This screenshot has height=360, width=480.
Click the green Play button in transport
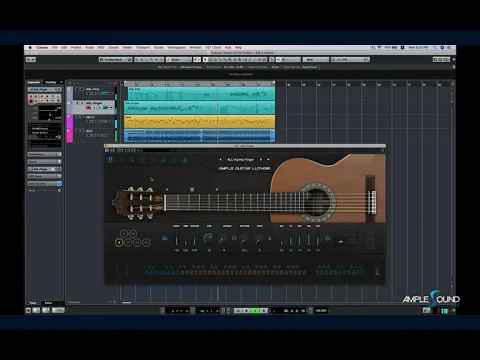pyautogui.click(x=255, y=311)
